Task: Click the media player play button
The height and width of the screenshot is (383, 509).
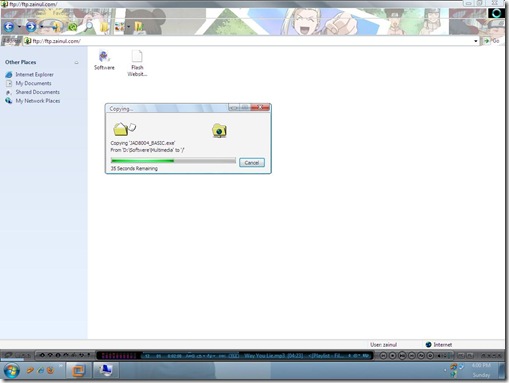Action: (402, 356)
